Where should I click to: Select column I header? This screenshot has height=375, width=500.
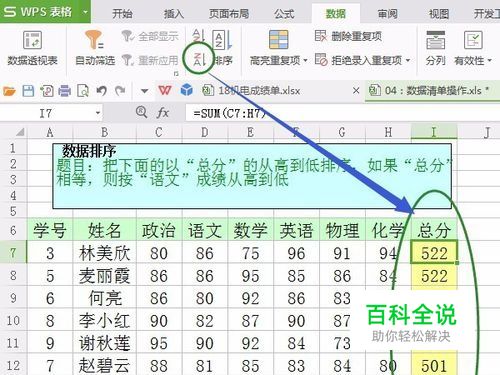[434, 132]
